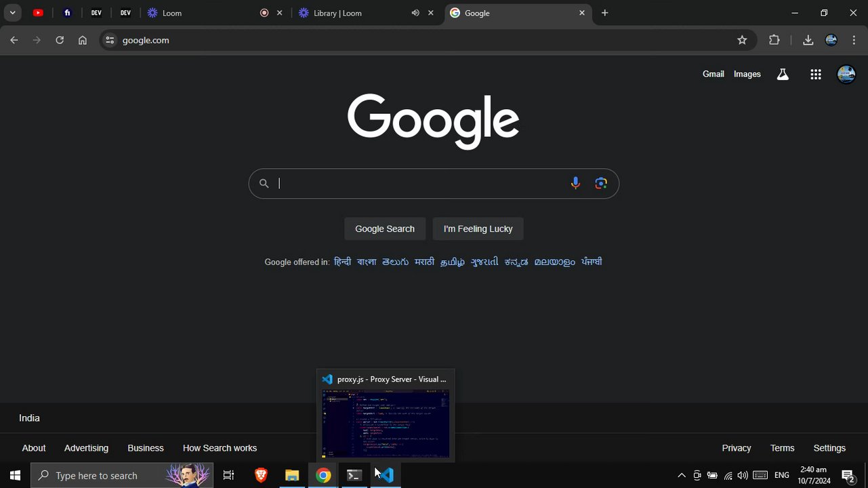The height and width of the screenshot is (488, 868).
Task: Click the google.com address bar
Action: tap(427, 40)
